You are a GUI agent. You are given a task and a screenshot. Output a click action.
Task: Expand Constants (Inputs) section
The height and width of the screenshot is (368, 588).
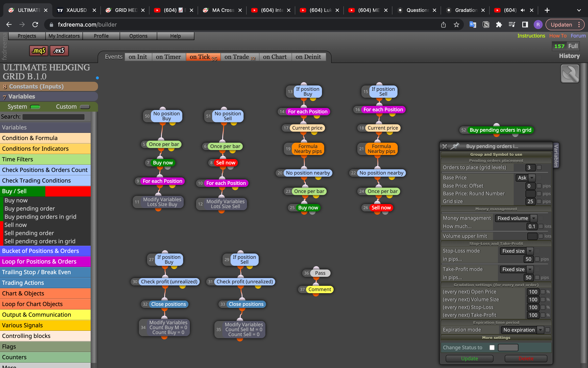pyautogui.click(x=49, y=86)
